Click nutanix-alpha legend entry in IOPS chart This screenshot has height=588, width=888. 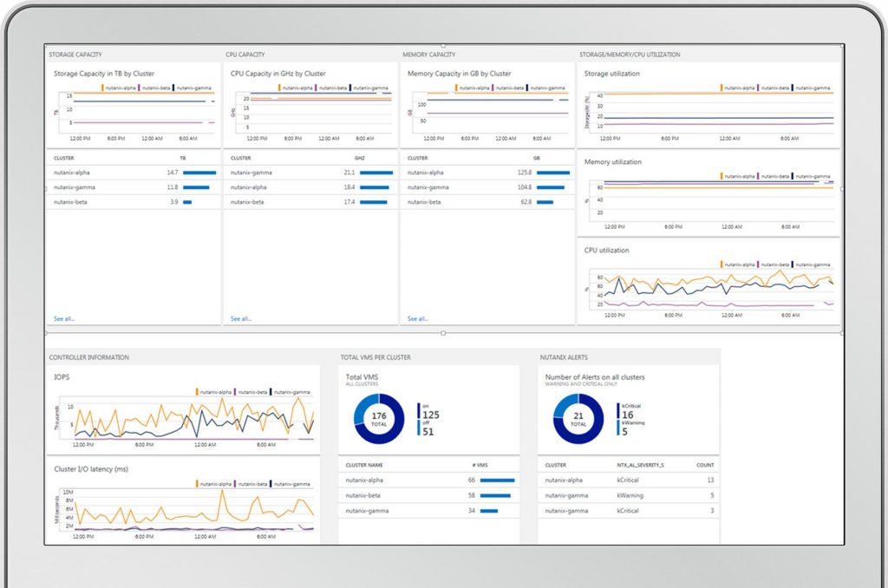click(214, 392)
